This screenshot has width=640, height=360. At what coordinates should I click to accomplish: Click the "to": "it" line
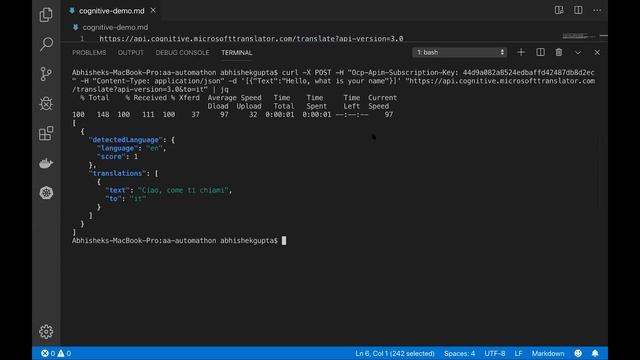tap(125, 199)
